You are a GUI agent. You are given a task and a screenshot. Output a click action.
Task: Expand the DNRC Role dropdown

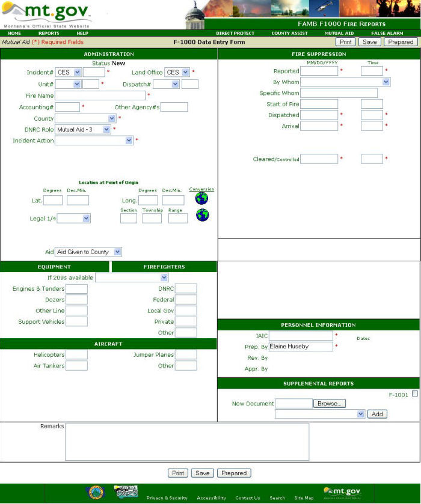(x=83, y=129)
